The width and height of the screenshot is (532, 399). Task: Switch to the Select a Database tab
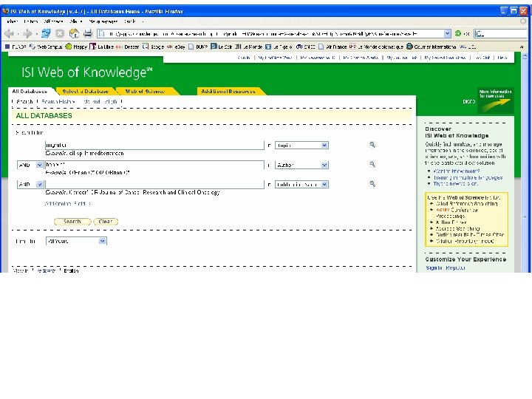click(x=86, y=92)
